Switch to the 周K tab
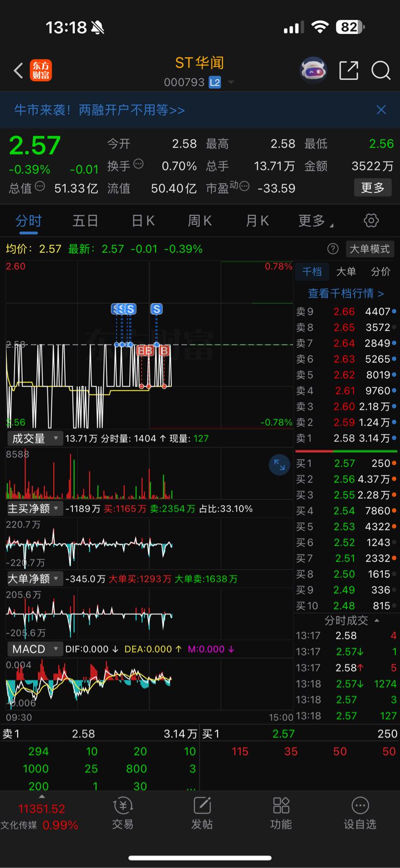This screenshot has width=400, height=868. tap(200, 221)
